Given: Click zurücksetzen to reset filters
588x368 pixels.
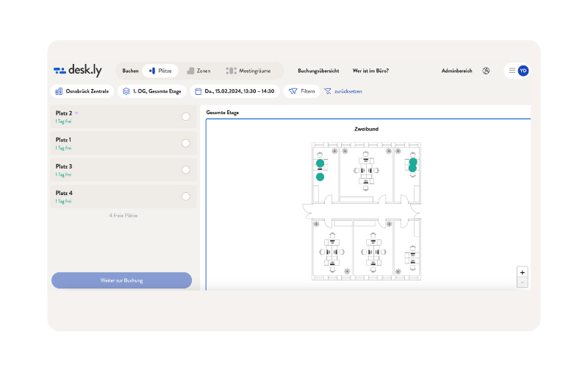Looking at the screenshot, I should click(348, 91).
